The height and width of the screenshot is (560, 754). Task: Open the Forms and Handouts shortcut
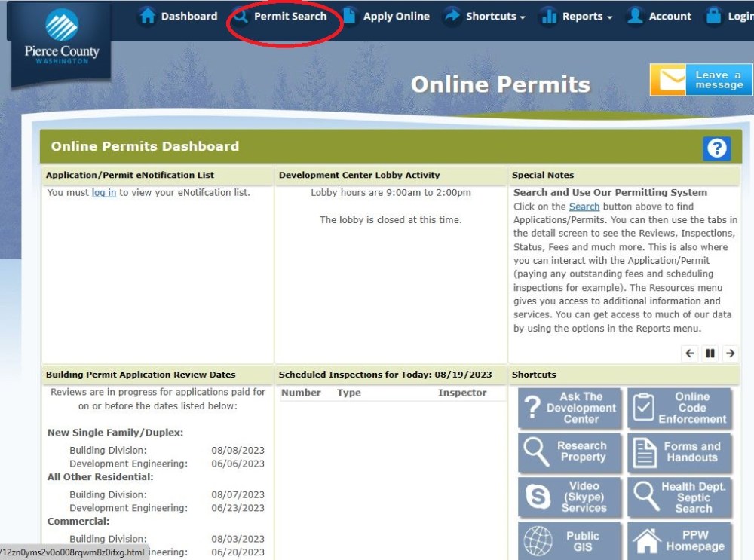[679, 452]
